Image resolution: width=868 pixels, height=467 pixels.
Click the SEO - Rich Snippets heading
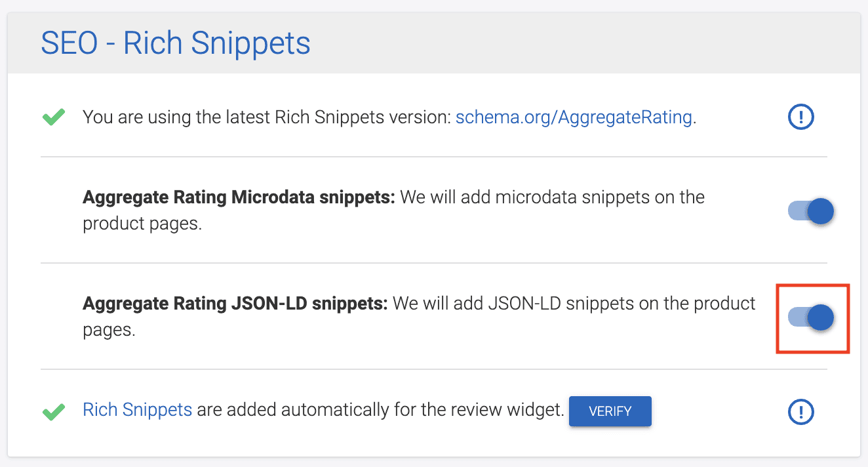(176, 44)
